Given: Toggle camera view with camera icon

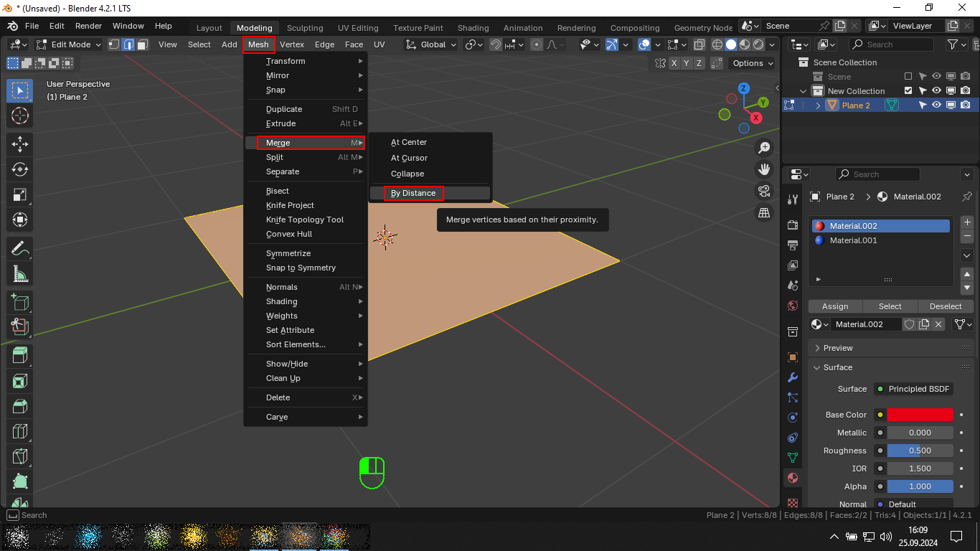Looking at the screenshot, I should coord(765,192).
